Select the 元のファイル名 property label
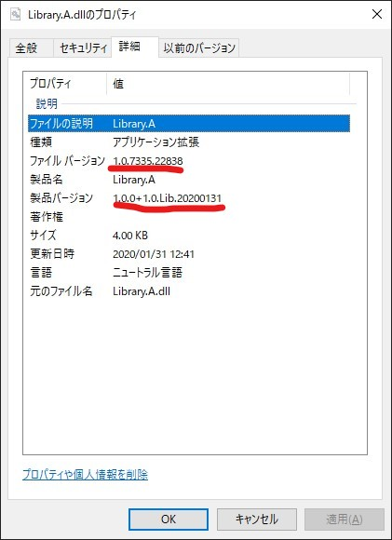The image size is (392, 540). (61, 291)
